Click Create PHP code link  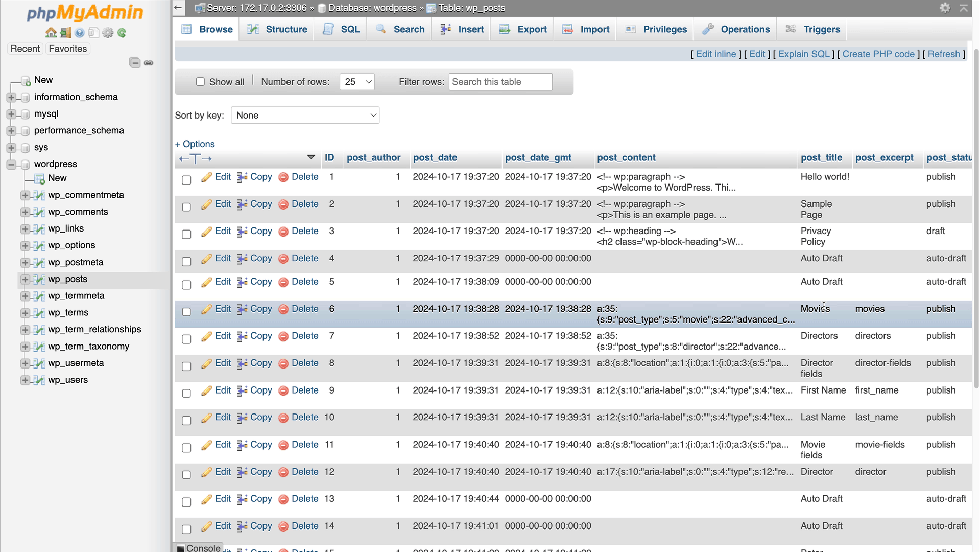point(878,54)
